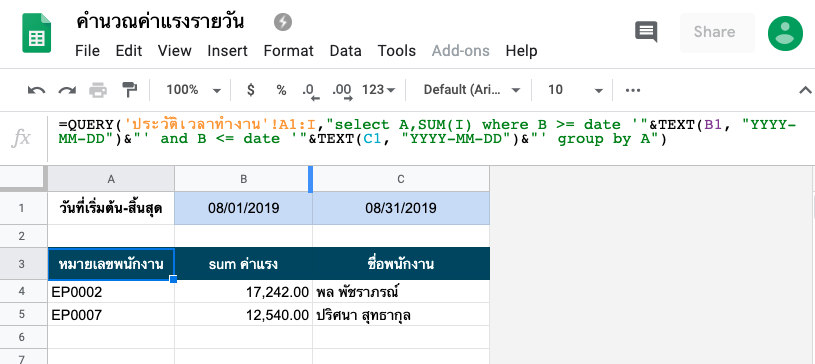Image resolution: width=815 pixels, height=364 pixels.
Task: Collapse the menus with the top-right chevron
Action: tap(805, 90)
